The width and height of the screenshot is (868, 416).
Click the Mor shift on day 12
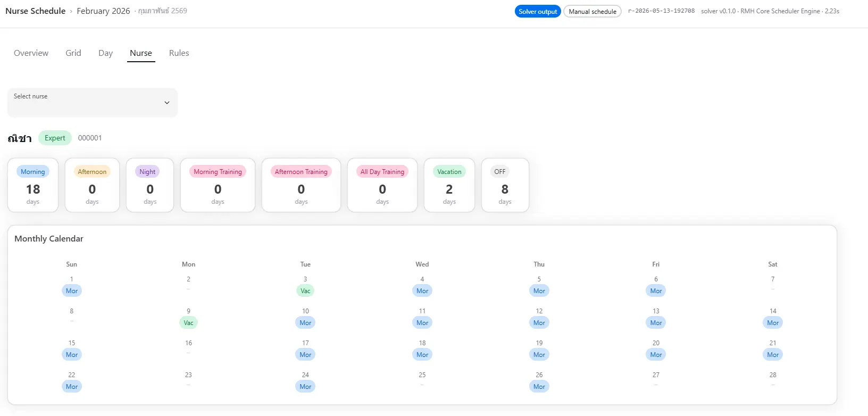click(x=539, y=323)
